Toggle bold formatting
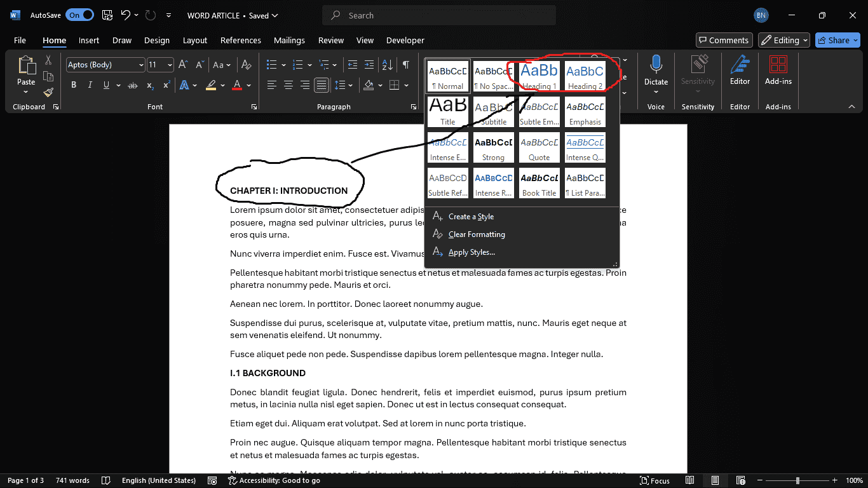This screenshot has width=868, height=488. [x=74, y=85]
